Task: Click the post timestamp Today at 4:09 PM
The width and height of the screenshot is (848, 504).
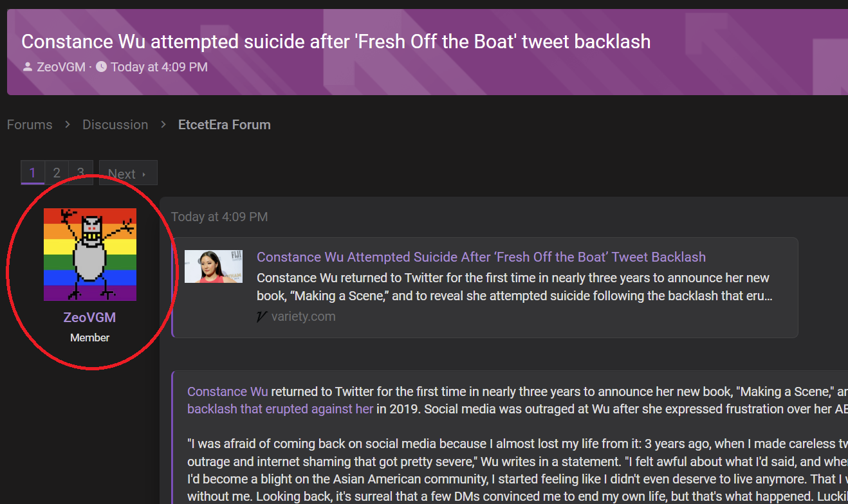Action: [x=219, y=217]
